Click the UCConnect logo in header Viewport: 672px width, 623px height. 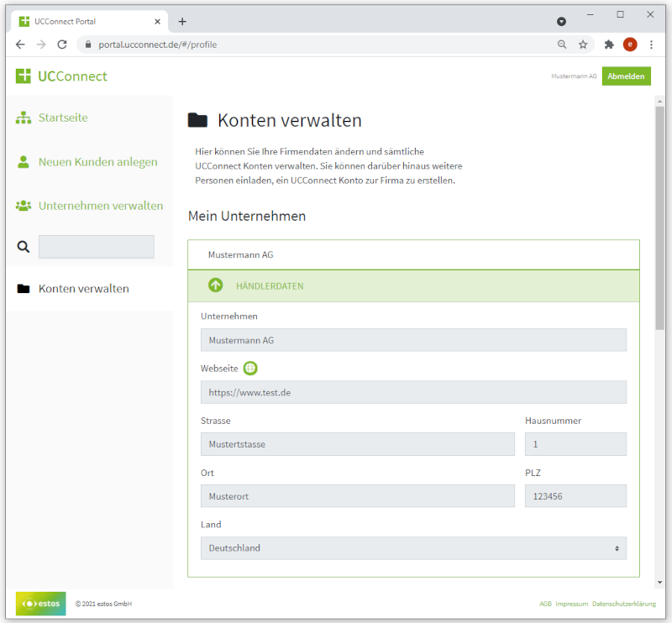pyautogui.click(x=61, y=76)
